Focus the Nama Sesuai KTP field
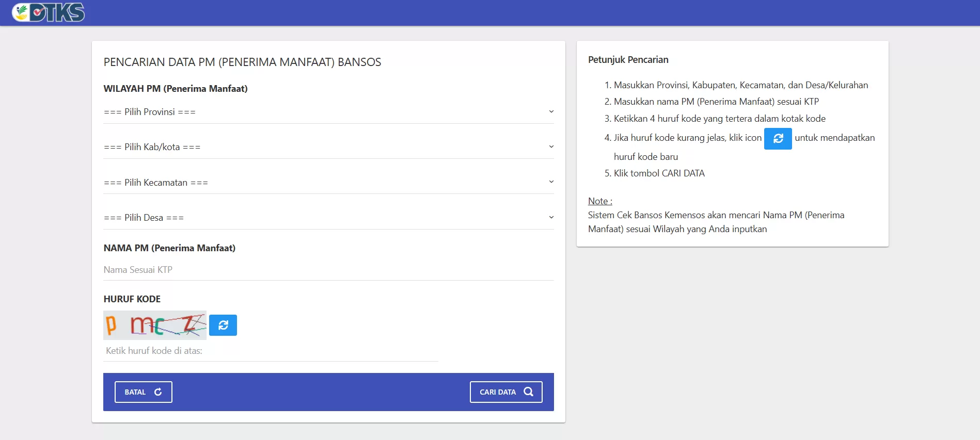 pos(328,270)
